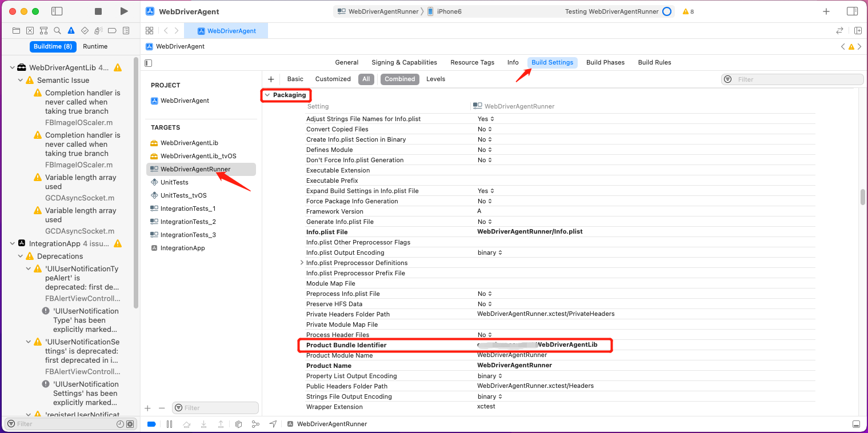This screenshot has width=868, height=433.
Task: Collapse the IntegrationApp issues group
Action: (12, 244)
